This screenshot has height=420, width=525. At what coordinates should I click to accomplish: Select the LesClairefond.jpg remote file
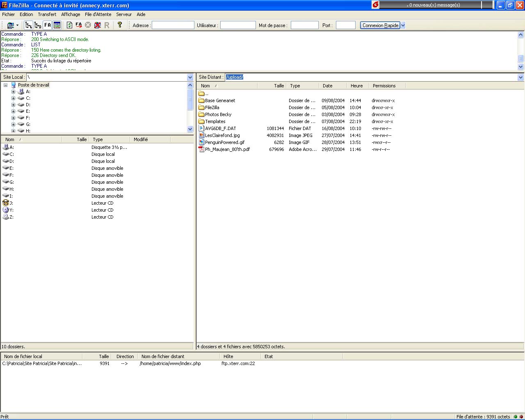click(x=222, y=135)
